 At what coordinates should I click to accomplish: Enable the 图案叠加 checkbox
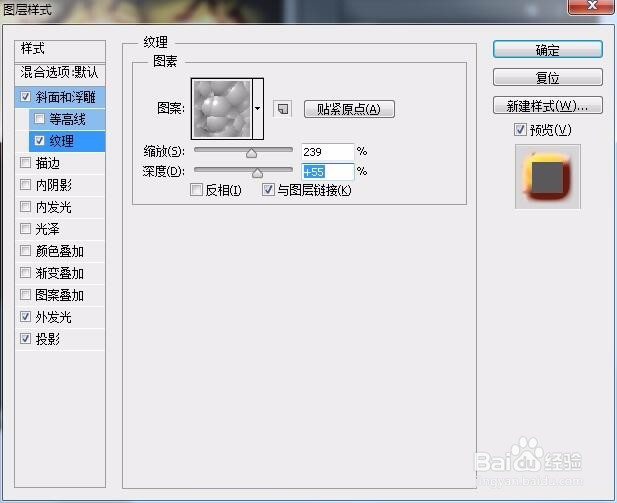click(25, 295)
